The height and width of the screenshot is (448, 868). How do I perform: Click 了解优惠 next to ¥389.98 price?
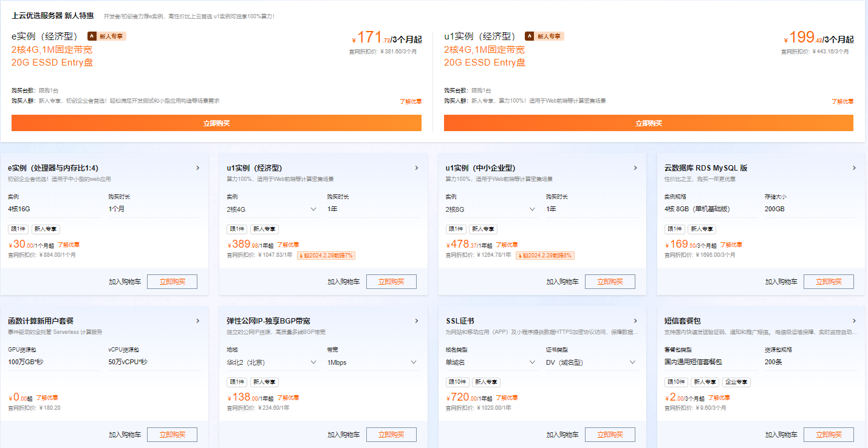(x=288, y=245)
